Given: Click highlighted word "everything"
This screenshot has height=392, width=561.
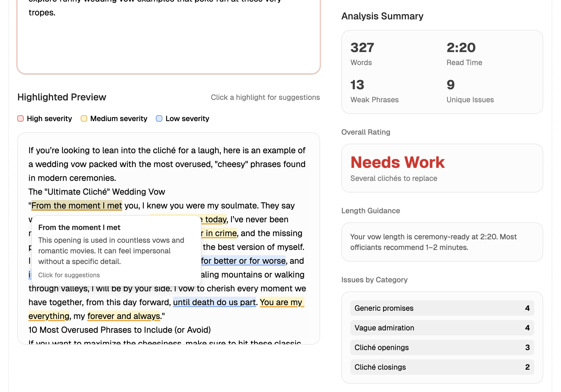Looking at the screenshot, I should (x=49, y=316).
